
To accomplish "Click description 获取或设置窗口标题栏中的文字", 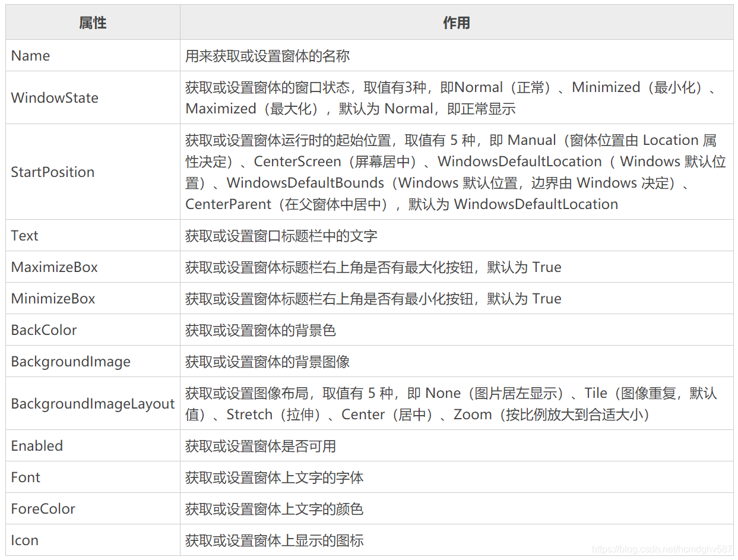I will click(281, 236).
